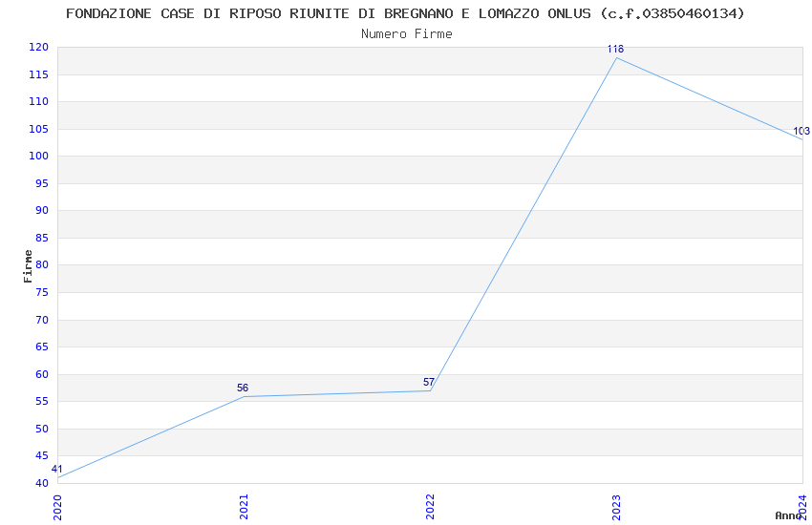Click y-axis tick value 80

(42, 264)
